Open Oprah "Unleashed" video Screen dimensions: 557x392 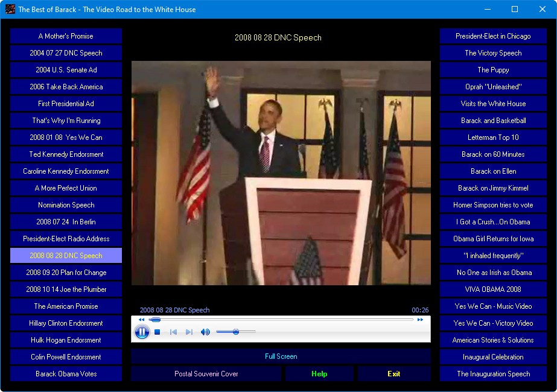pos(493,87)
